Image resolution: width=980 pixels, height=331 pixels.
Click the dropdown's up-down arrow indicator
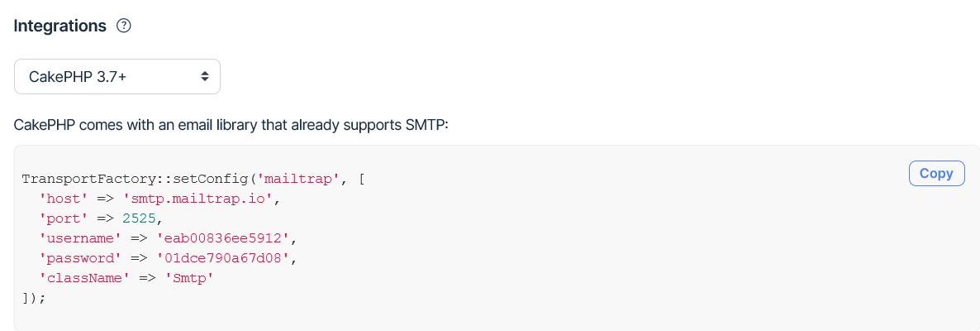[x=204, y=76]
